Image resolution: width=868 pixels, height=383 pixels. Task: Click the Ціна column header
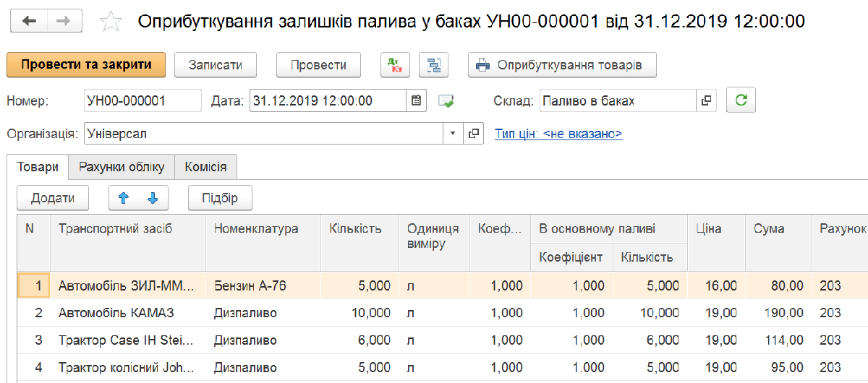pyautogui.click(x=717, y=243)
